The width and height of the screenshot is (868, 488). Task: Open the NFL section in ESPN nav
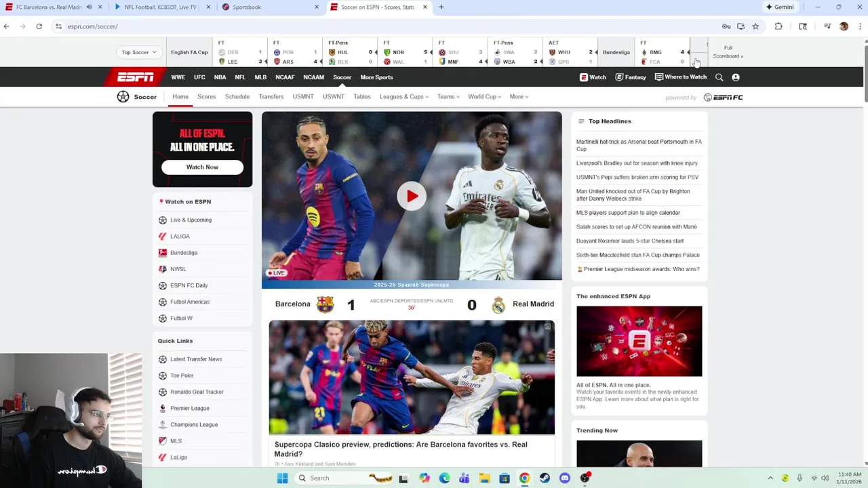pyautogui.click(x=240, y=77)
